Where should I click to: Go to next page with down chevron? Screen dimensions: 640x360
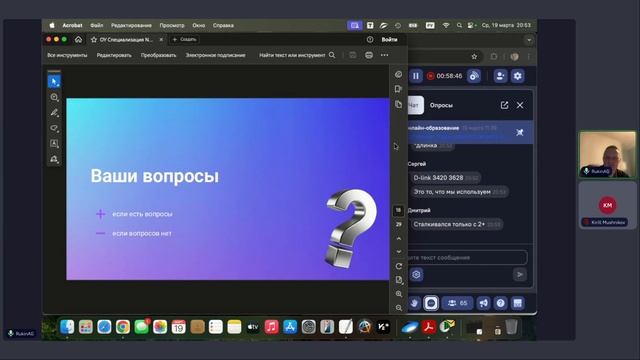[399, 252]
